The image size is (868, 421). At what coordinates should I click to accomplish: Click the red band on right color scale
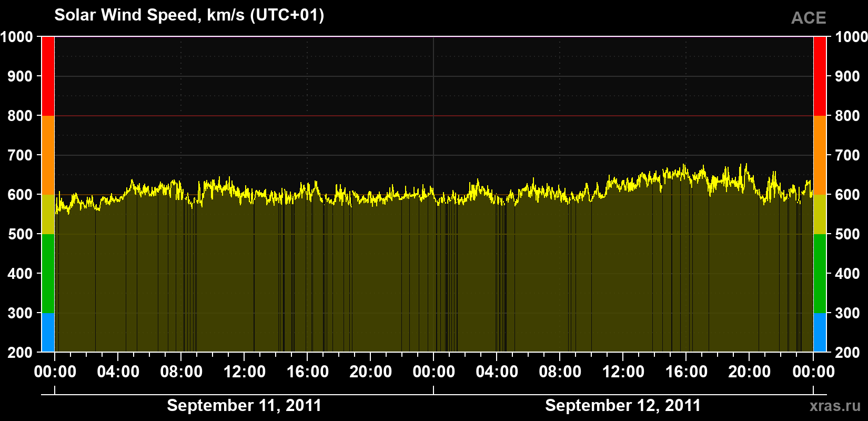(x=820, y=76)
